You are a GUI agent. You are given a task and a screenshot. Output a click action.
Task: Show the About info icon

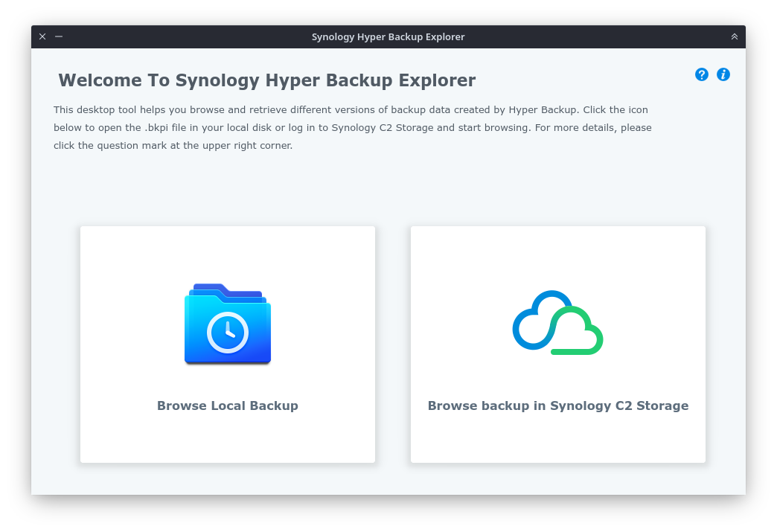723,75
